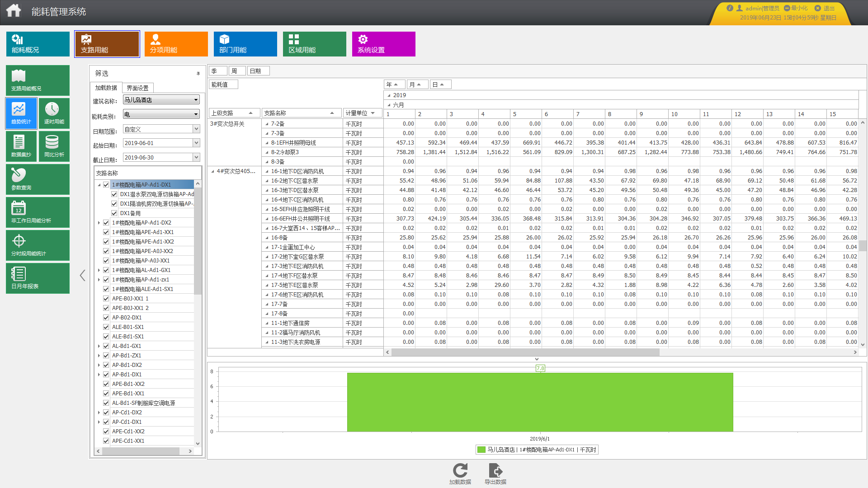Viewport: 868px width, 488px height.
Task: Click 退出 logout link
Action: [x=828, y=8]
